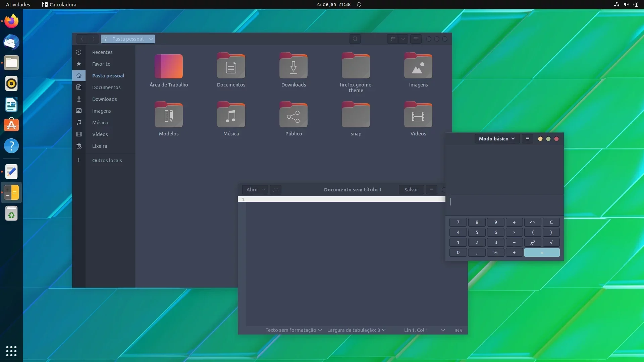Click the new document icon beside Abrir
This screenshot has width=644, height=362.
[276, 190]
